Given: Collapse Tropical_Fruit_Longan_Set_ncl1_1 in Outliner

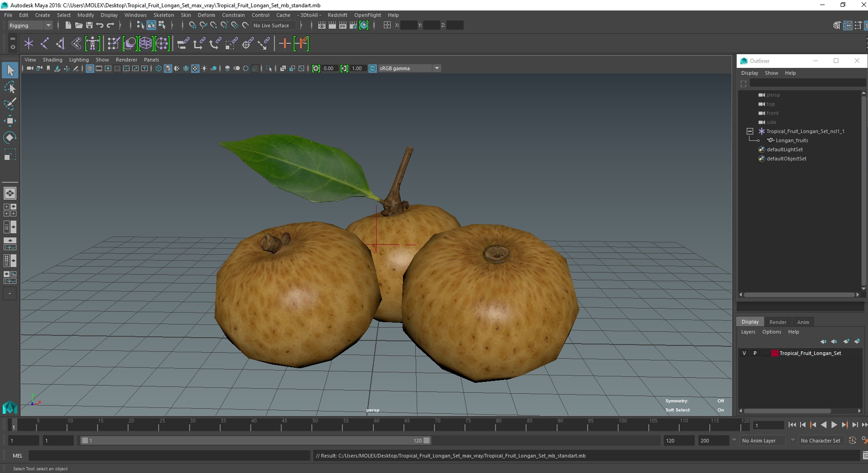Looking at the screenshot, I should pyautogui.click(x=750, y=131).
